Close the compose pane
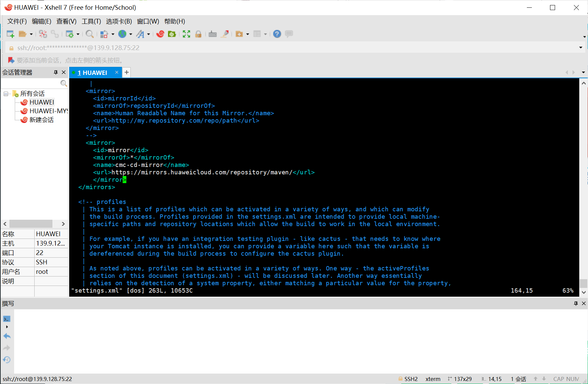 tap(584, 303)
